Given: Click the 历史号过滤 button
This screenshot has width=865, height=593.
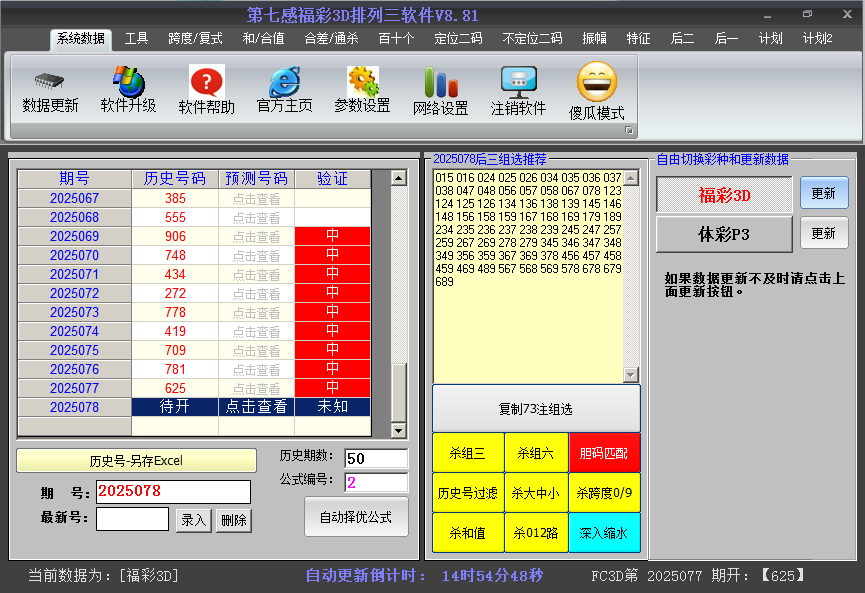Looking at the screenshot, I should pyautogui.click(x=468, y=493).
